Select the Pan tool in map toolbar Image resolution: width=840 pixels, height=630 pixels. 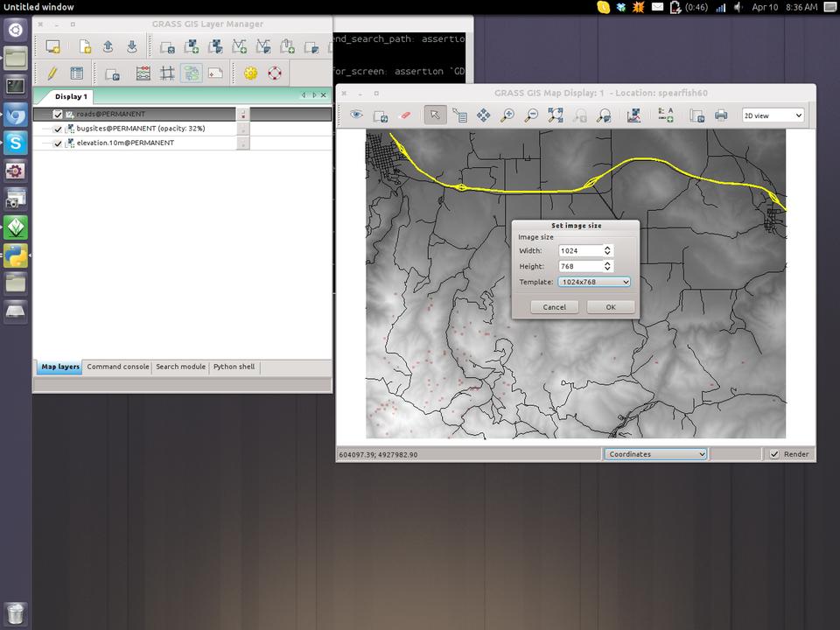point(483,115)
